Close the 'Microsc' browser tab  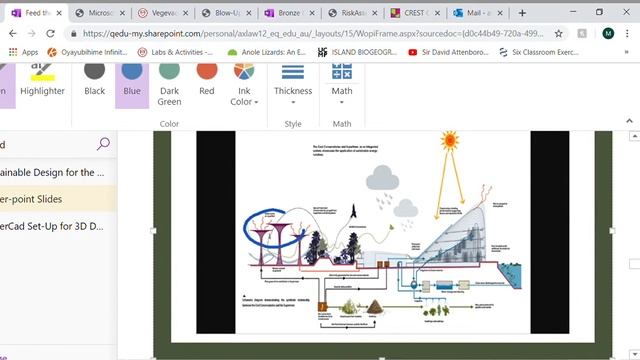(122, 13)
